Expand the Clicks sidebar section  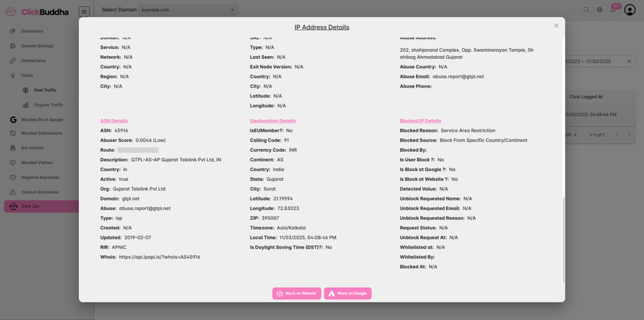click(x=27, y=76)
